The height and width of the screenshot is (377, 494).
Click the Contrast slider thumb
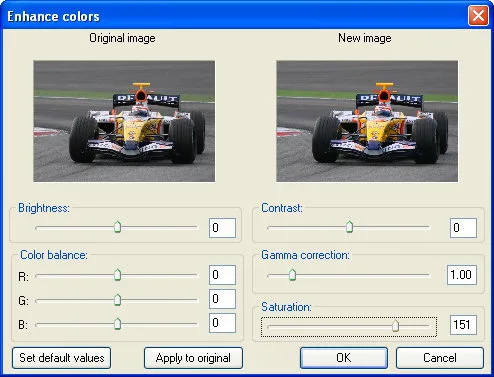click(349, 227)
